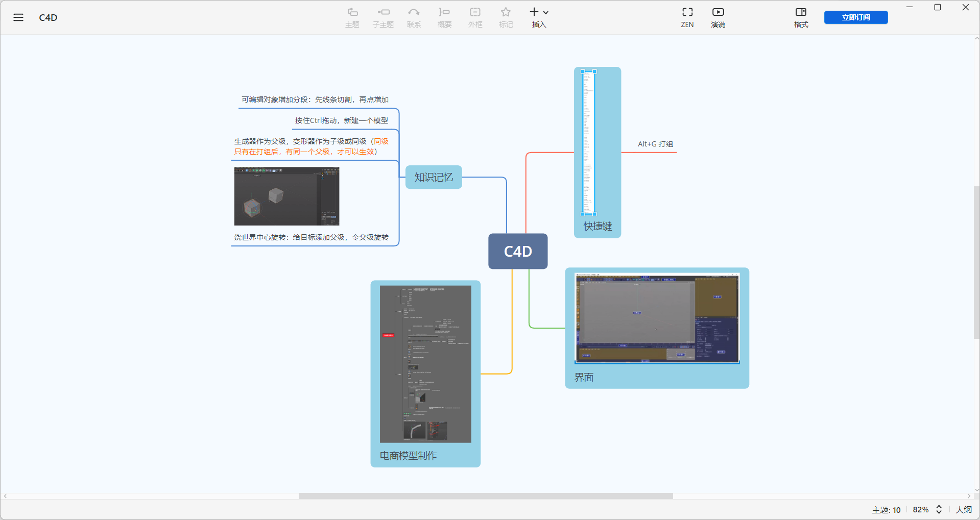
Task: Open the hamburger main menu
Action: [x=18, y=17]
